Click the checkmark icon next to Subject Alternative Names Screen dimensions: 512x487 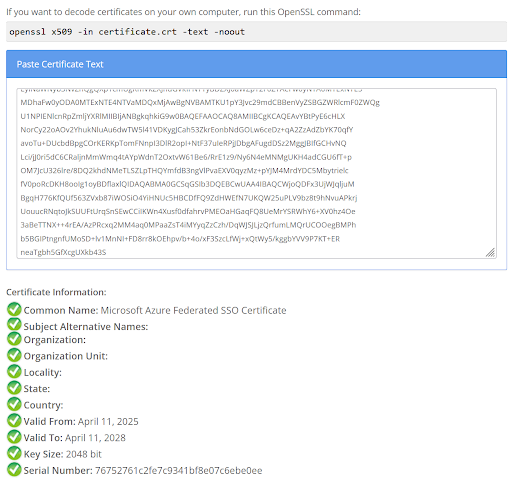[14, 325]
